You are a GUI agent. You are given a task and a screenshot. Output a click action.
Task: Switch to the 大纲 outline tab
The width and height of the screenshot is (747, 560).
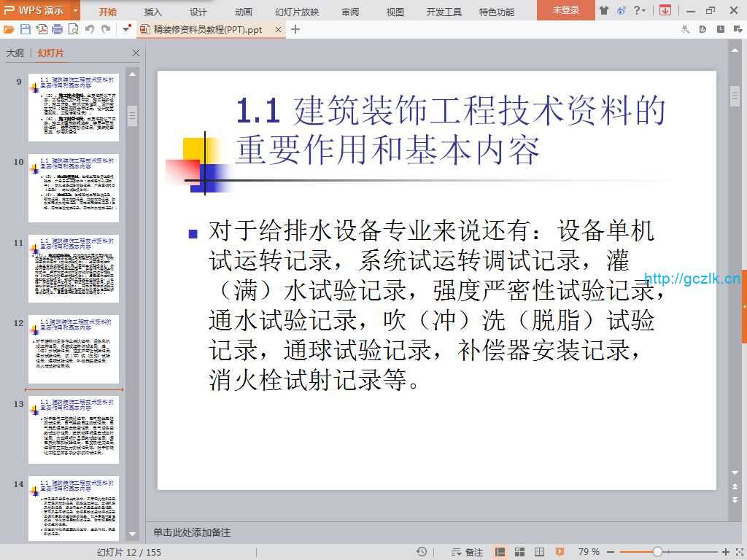[x=15, y=53]
